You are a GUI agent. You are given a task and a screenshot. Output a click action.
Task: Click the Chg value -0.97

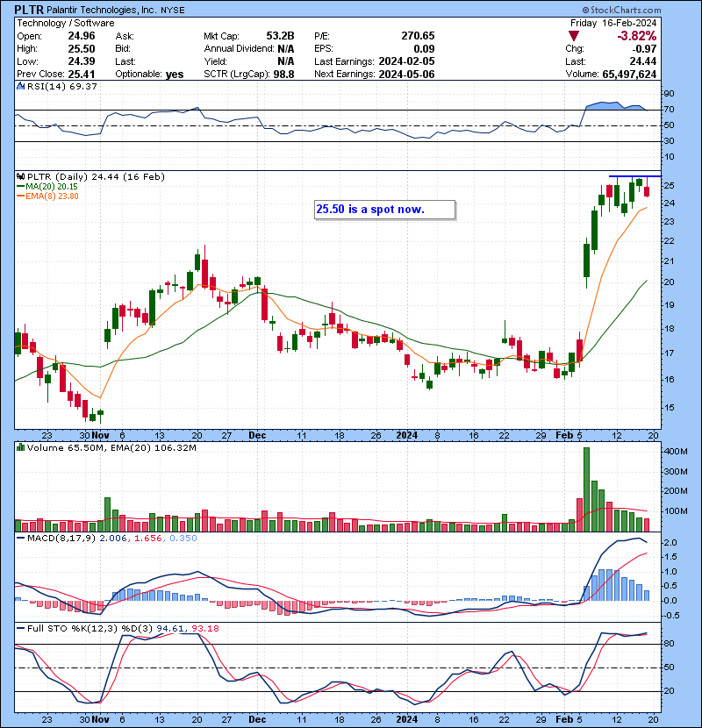coord(644,49)
